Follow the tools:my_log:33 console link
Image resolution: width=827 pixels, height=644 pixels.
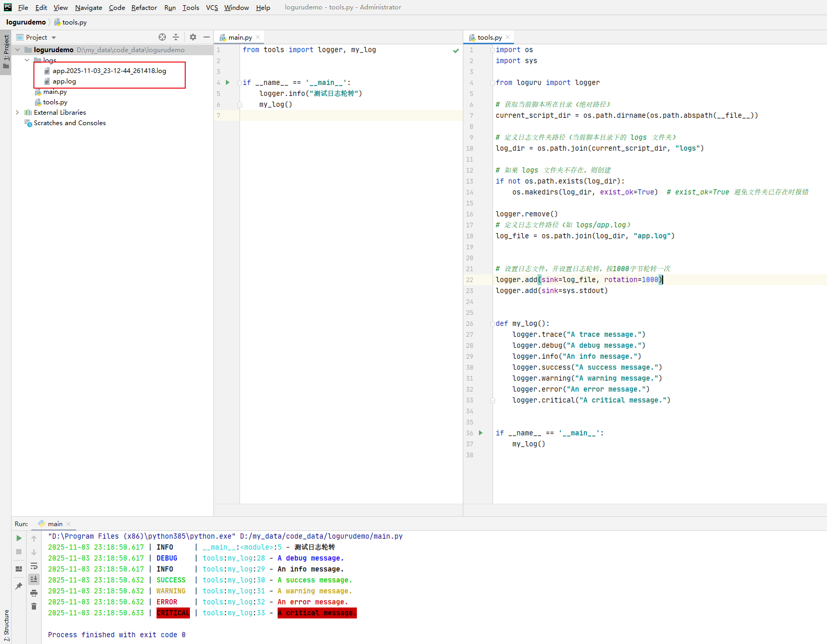[x=234, y=613]
